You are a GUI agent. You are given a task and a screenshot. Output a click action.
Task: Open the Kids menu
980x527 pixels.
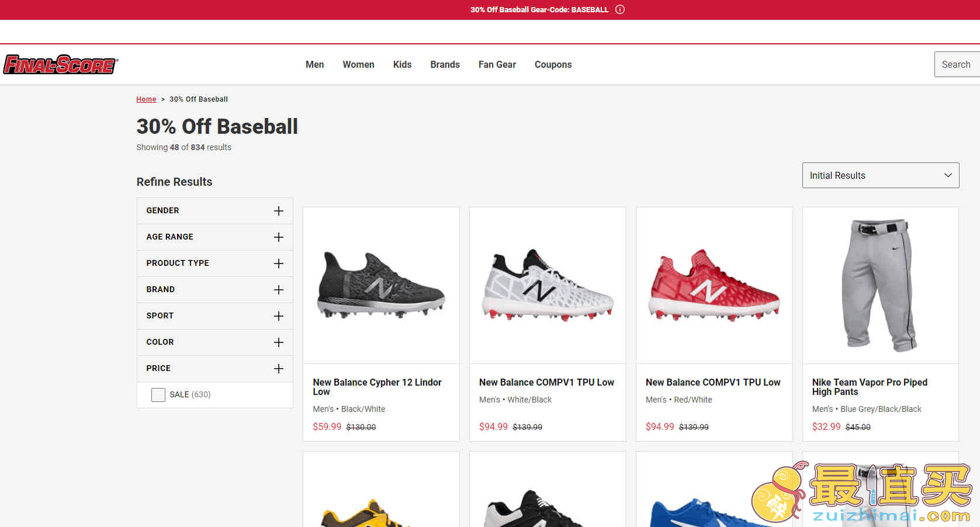click(402, 64)
